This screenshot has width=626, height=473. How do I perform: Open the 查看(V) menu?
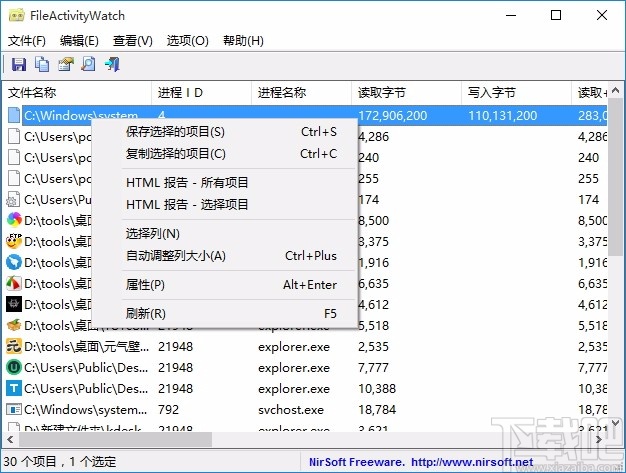coord(133,40)
